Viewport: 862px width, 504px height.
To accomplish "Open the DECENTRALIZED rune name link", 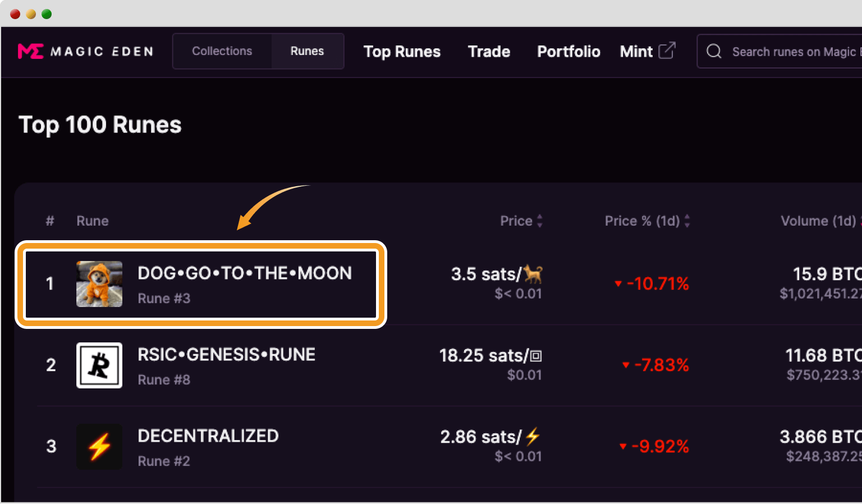I will click(x=208, y=436).
